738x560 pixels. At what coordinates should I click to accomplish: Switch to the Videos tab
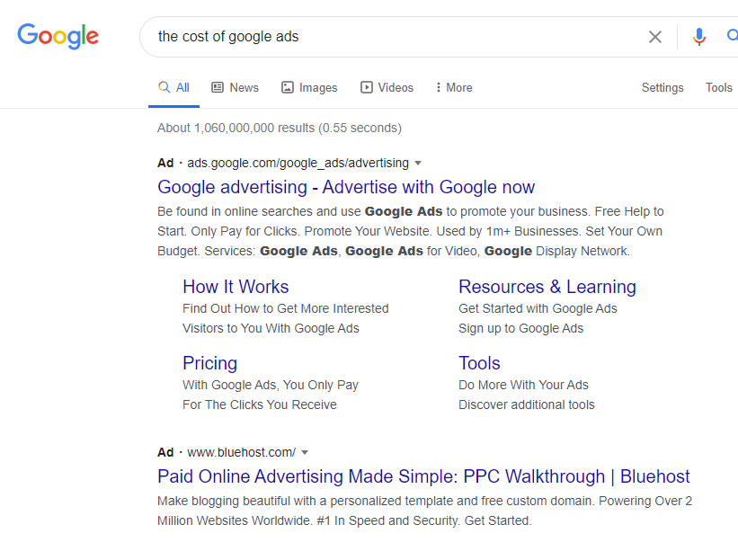[387, 87]
